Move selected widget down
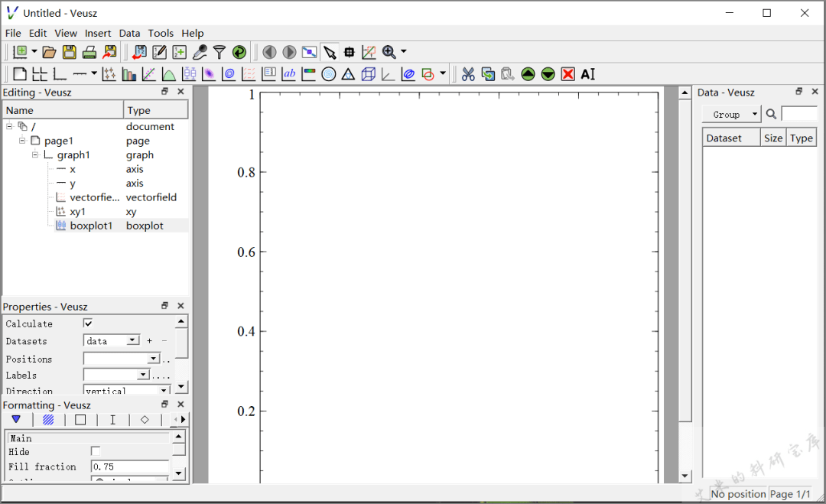Image resolution: width=826 pixels, height=504 pixels. tap(548, 74)
